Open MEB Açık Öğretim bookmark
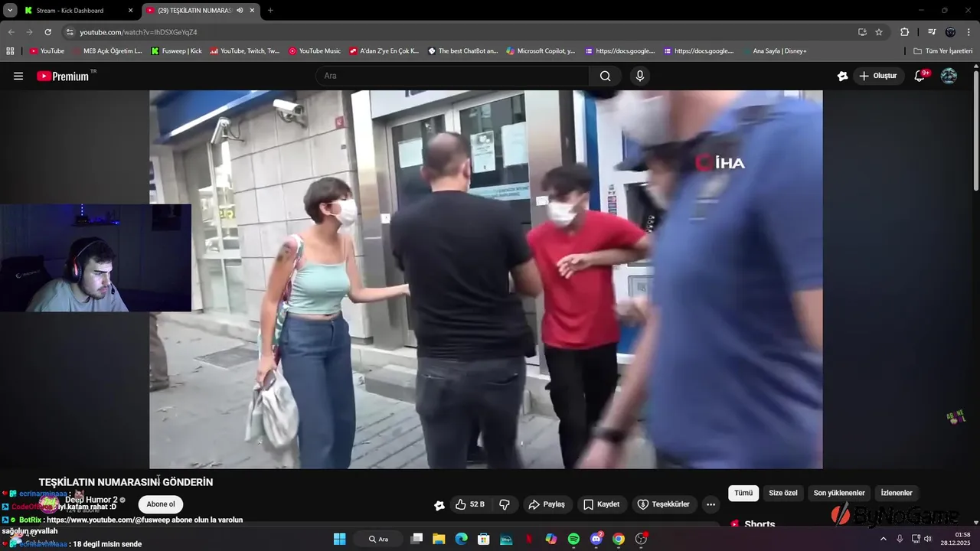 coord(107,51)
